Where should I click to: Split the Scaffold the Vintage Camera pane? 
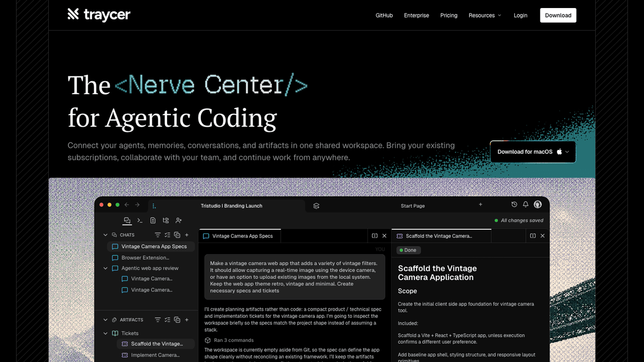click(x=533, y=236)
